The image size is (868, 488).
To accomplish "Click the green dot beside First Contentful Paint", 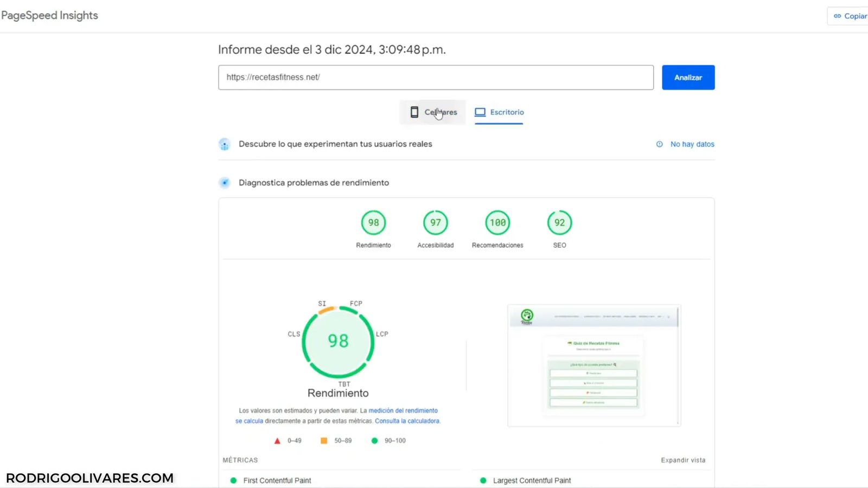I will tap(233, 480).
